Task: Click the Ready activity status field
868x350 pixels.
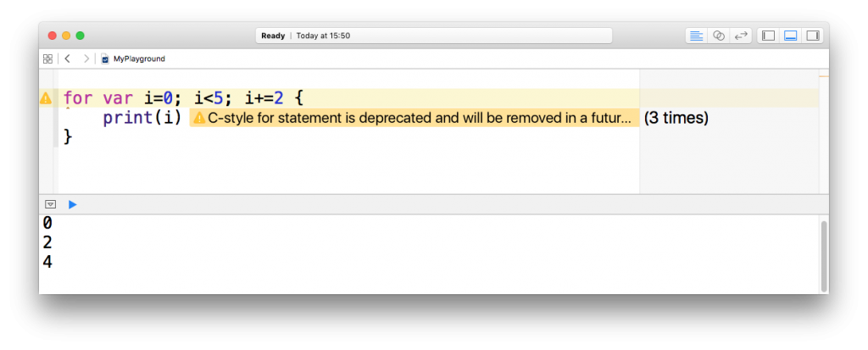Action: click(434, 36)
